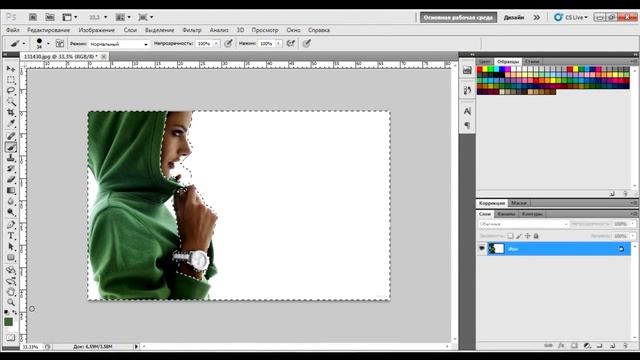Open the Character panel icon in dock
The width and height of the screenshot is (640, 360).
pyautogui.click(x=467, y=111)
